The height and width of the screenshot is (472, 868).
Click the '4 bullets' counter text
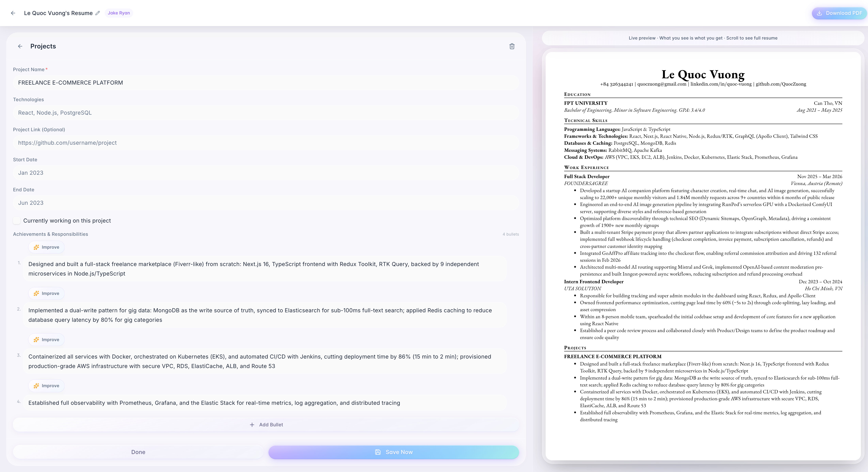tap(510, 234)
